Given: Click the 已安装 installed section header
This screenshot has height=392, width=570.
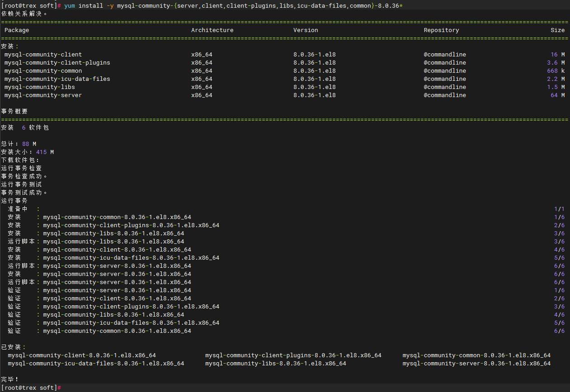Looking at the screenshot, I should [13, 347].
